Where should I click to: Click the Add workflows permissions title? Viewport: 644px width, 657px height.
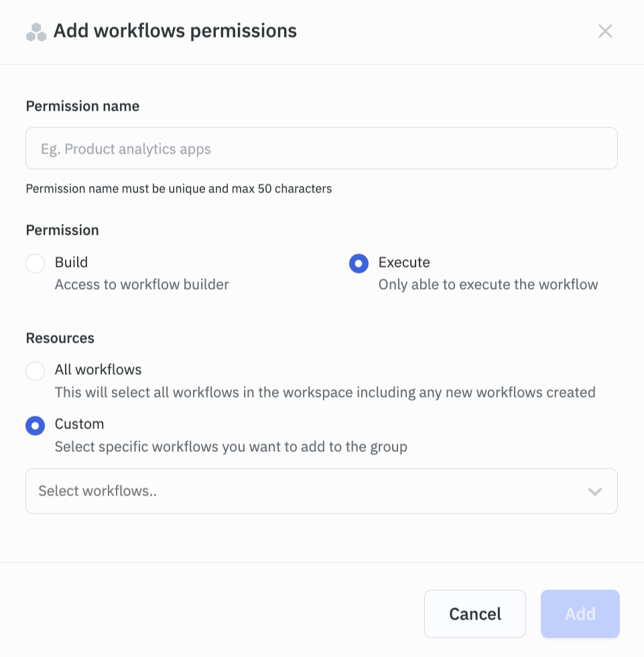[175, 30]
